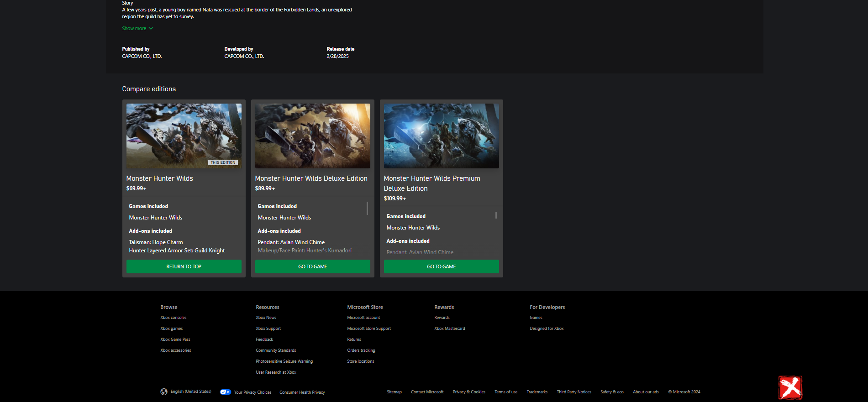This screenshot has height=402, width=868.
Task: Open Xbox Game Pass link
Action: (x=175, y=339)
